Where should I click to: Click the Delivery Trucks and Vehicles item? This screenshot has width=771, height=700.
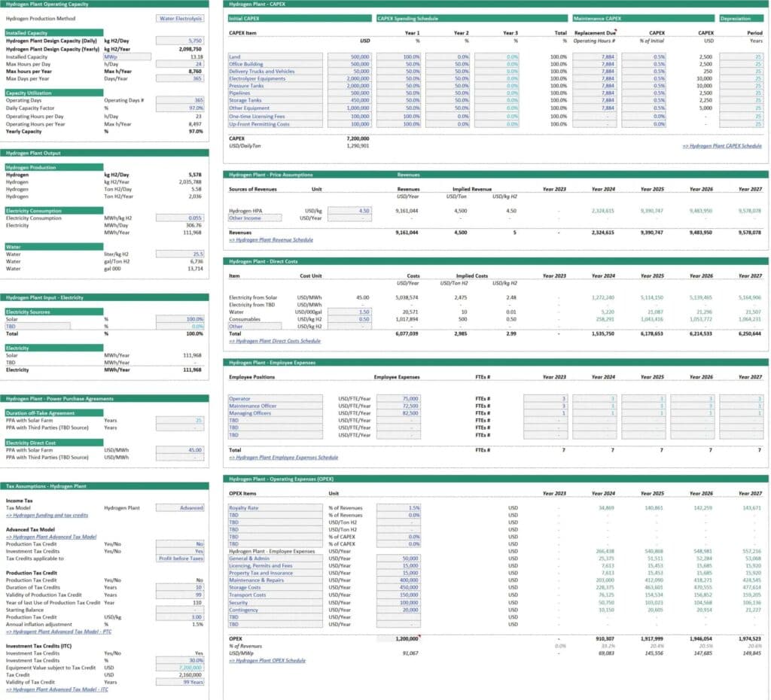pos(276,72)
